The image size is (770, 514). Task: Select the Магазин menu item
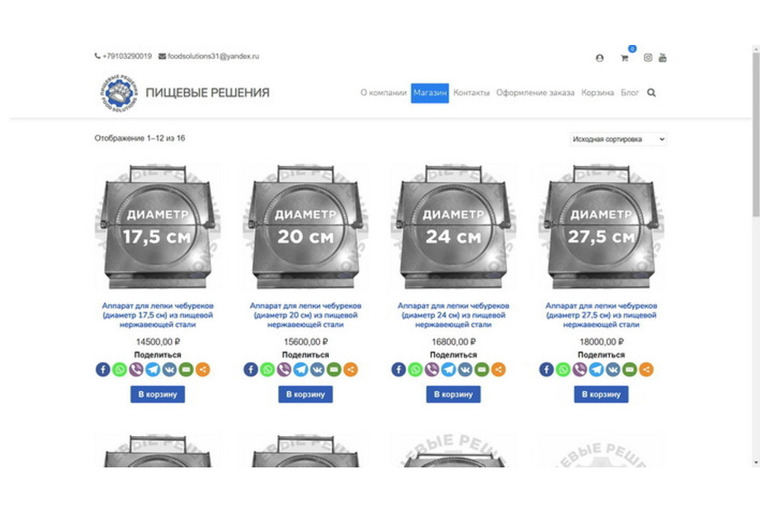point(430,93)
